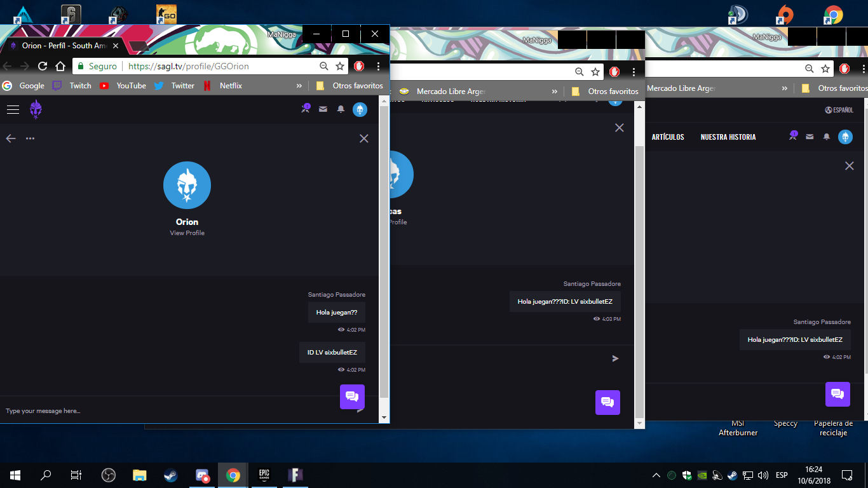Open the mail inbox icon in the front window
868x488 pixels.
pos(323,109)
